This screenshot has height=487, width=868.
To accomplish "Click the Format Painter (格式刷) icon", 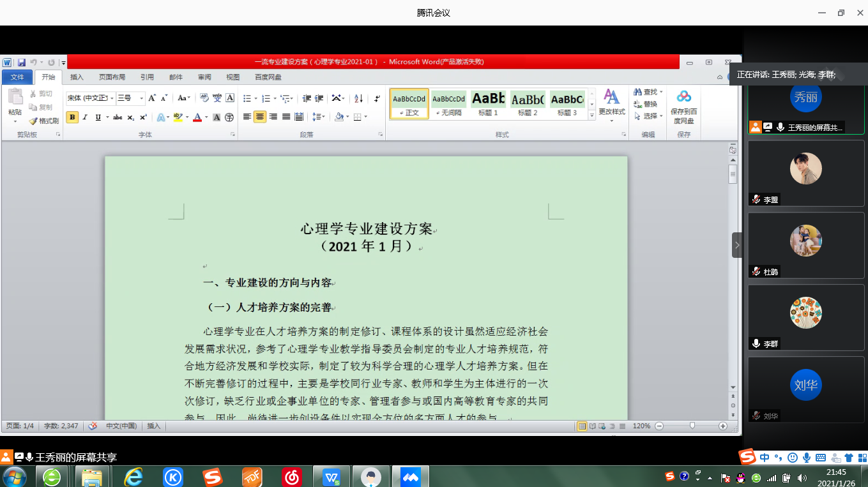I will pos(43,121).
